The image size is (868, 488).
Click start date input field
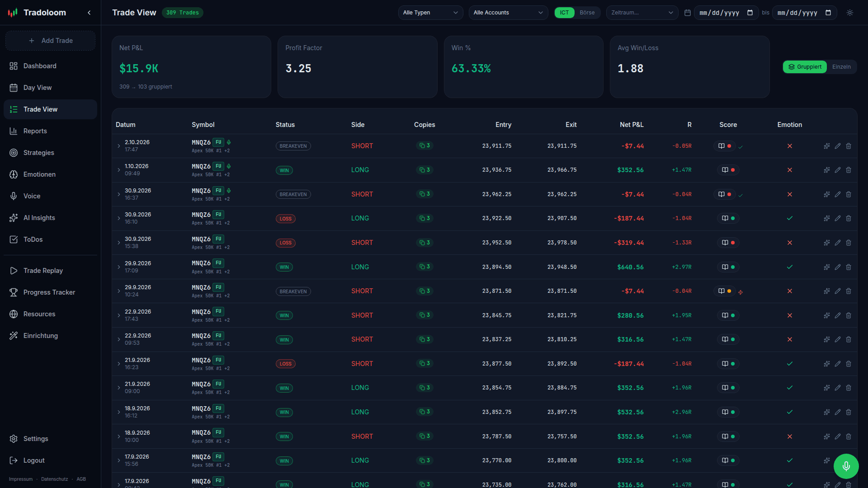(x=726, y=13)
